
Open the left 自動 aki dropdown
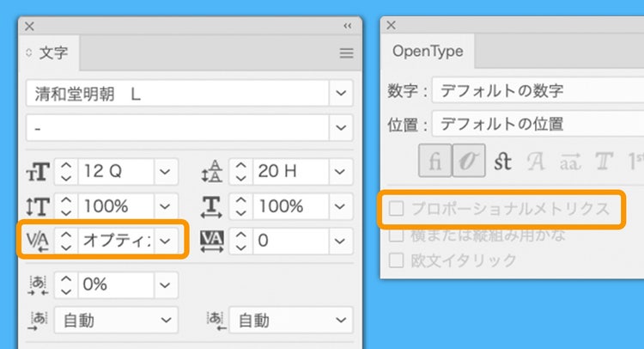[x=116, y=321]
